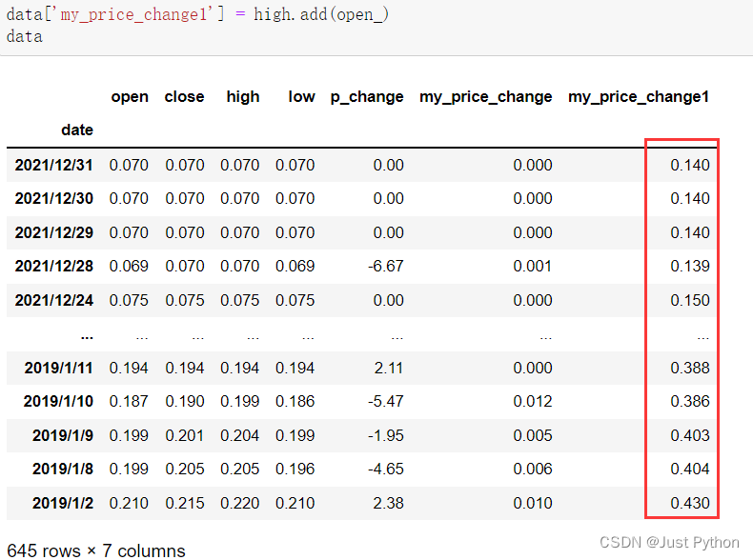This screenshot has height=560, width=753.
Task: Click my_price_change value 0.001
Action: click(533, 267)
